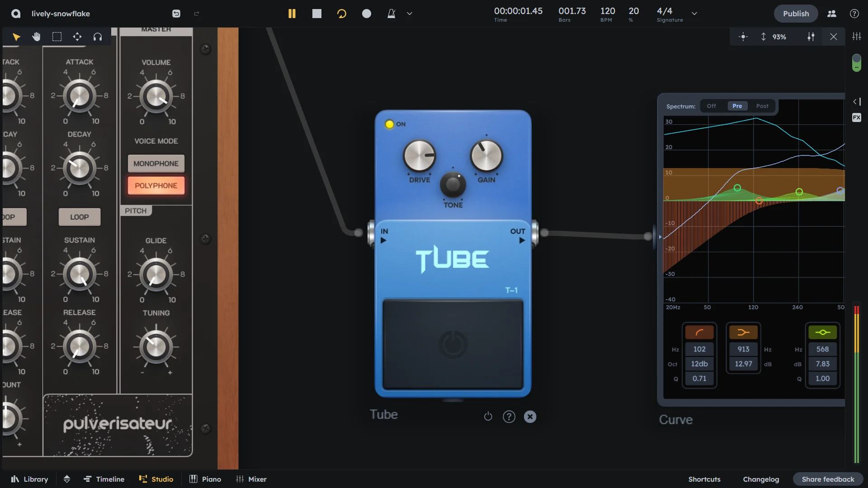Click the headphones listen tool
The image size is (868, 488).
click(97, 37)
